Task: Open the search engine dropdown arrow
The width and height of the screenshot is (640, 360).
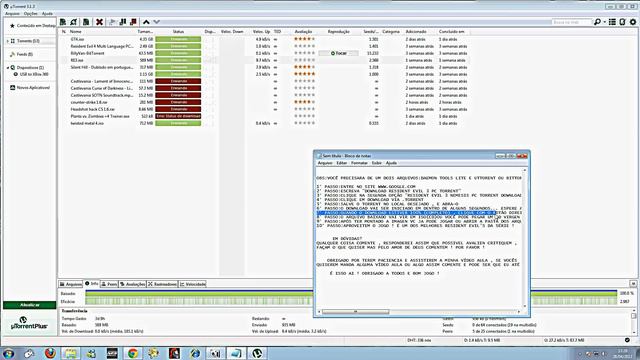Action: pos(604,22)
